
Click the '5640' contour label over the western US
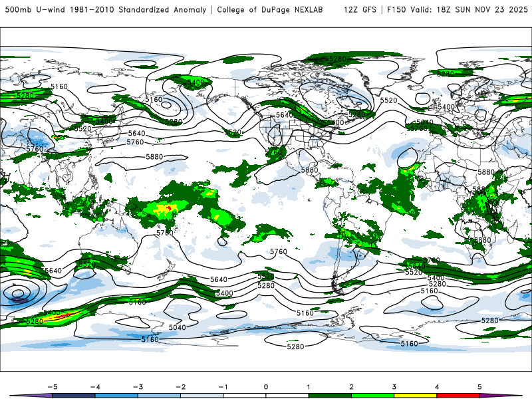pyautogui.click(x=285, y=115)
